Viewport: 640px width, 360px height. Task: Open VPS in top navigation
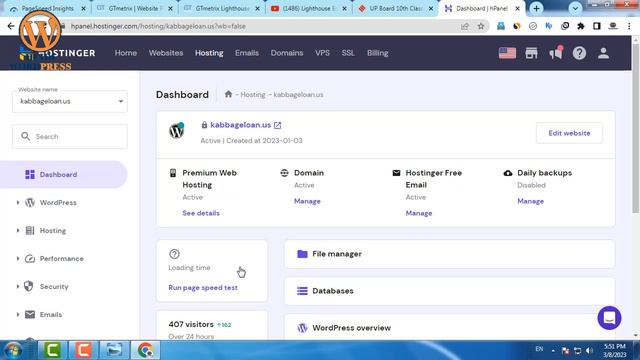322,53
